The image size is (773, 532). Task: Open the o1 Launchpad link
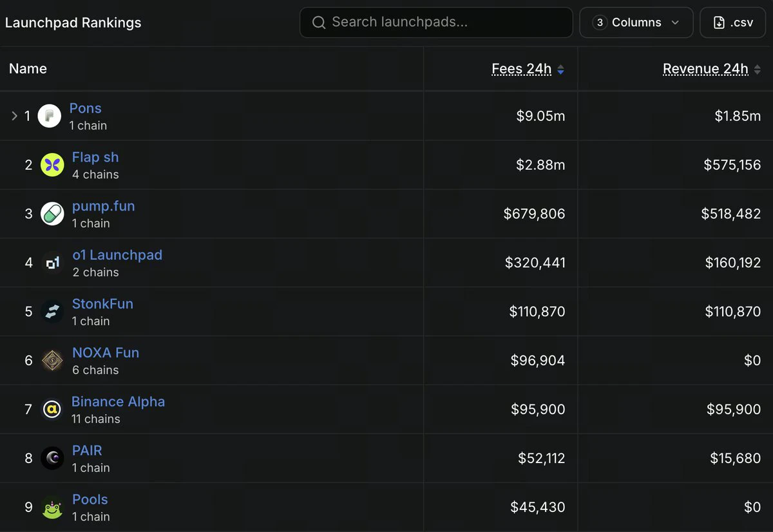(x=117, y=255)
